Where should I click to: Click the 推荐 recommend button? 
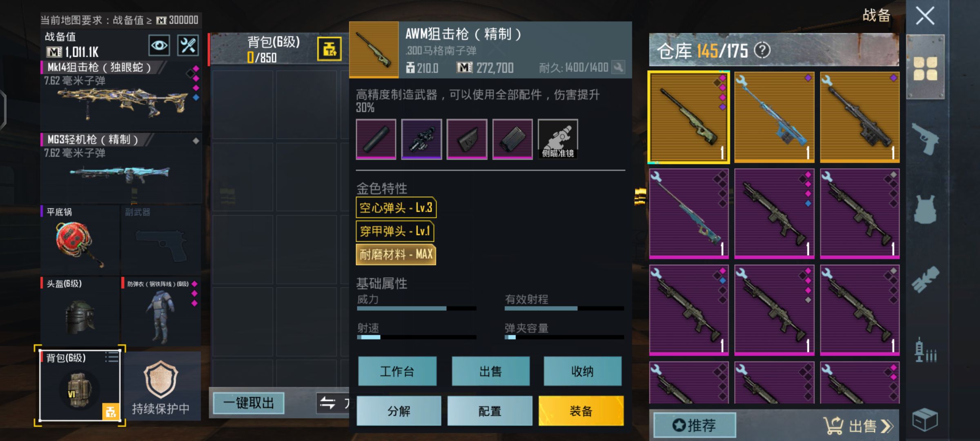(x=695, y=425)
